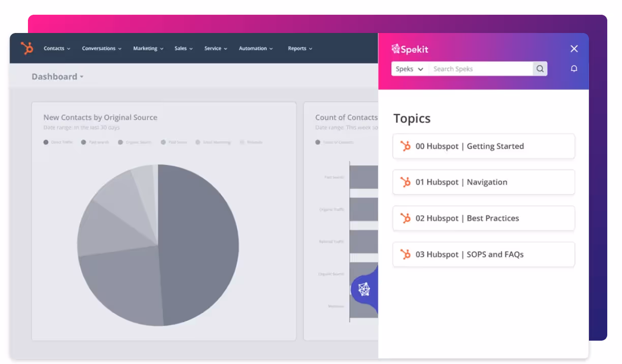Click the Count of Contacts chart title
Viewport: 622px width, 364px height.
pyautogui.click(x=347, y=117)
